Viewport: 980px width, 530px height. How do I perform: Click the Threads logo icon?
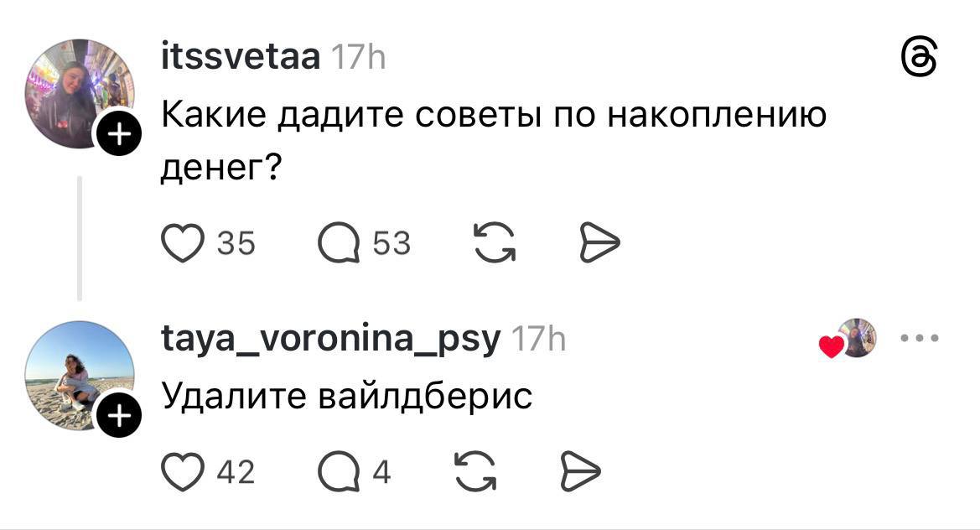(918, 60)
